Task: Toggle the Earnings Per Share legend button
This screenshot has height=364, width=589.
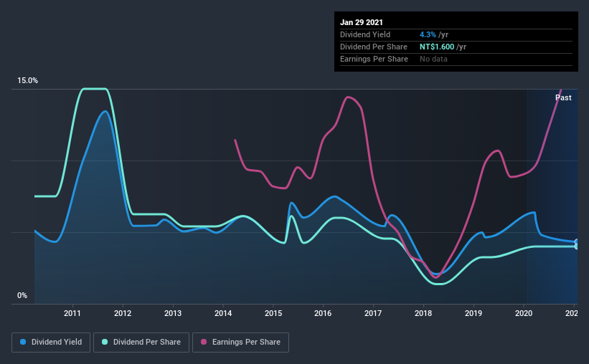Action: click(240, 343)
